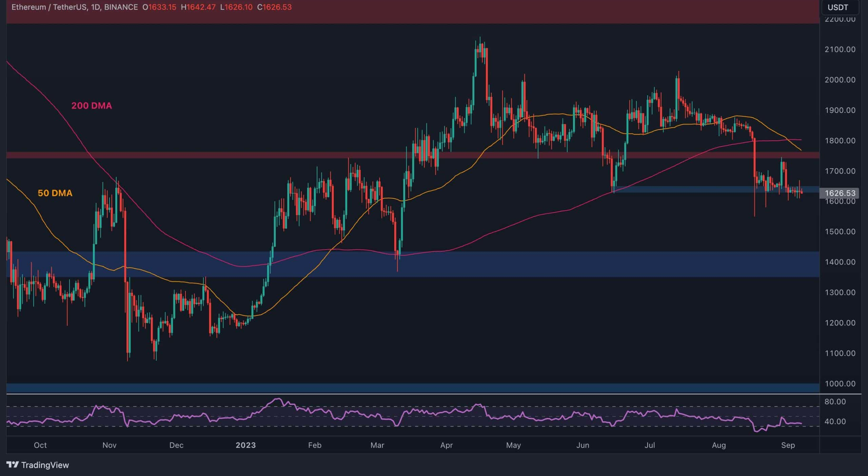Click the Aug date label
868x476 pixels.
(x=719, y=445)
